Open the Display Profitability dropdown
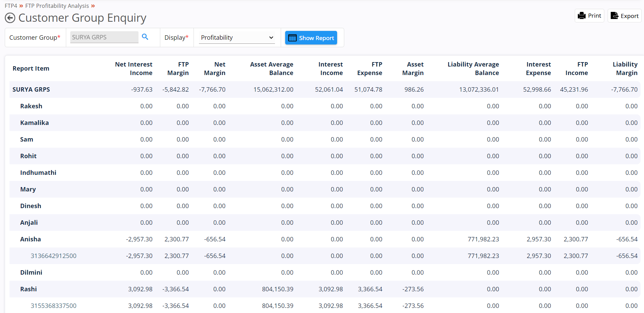This screenshot has width=644, height=313. point(237,38)
